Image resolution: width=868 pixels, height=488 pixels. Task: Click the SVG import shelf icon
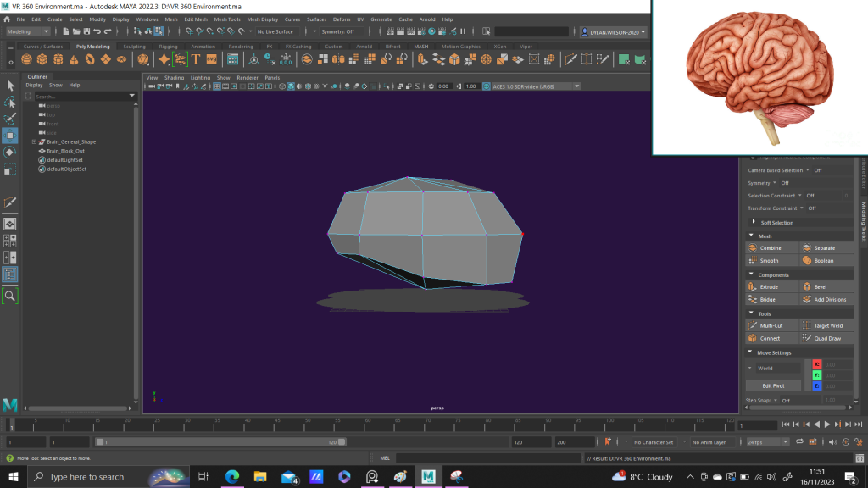[x=211, y=59]
